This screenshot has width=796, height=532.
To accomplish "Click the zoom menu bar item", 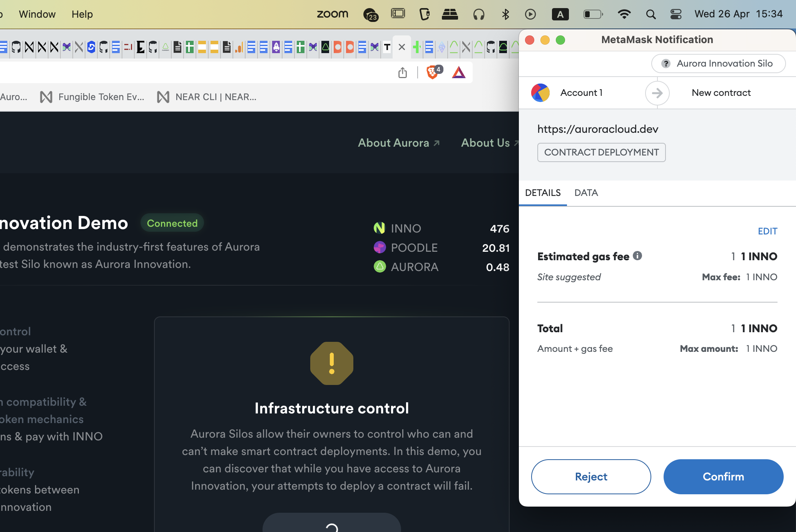I will pyautogui.click(x=332, y=14).
